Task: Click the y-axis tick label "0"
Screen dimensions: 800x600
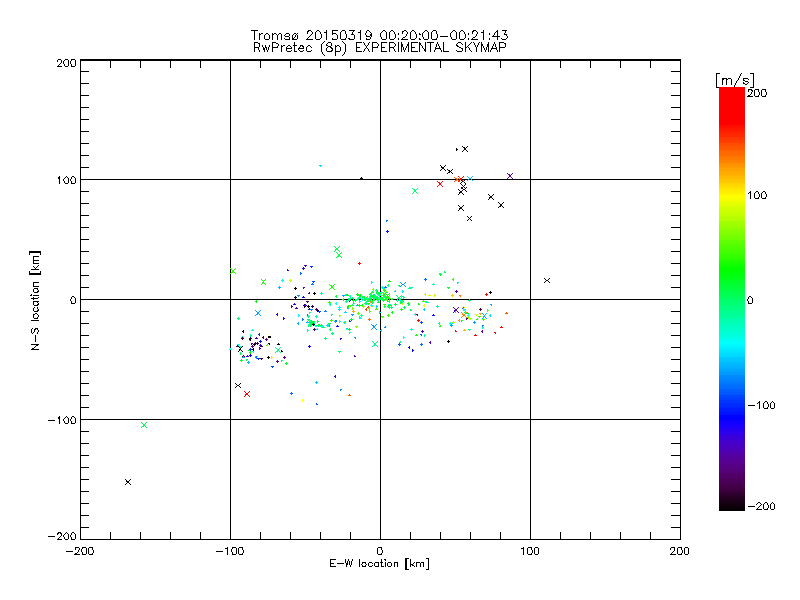Action: (x=73, y=300)
